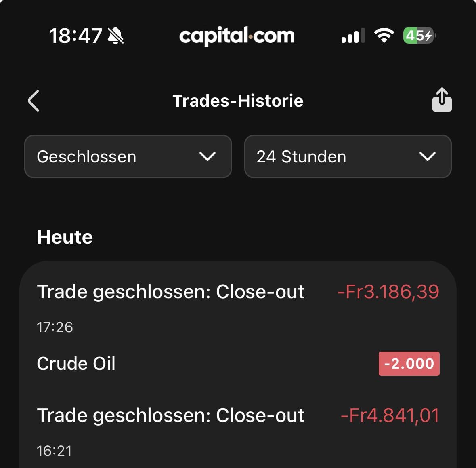The width and height of the screenshot is (476, 468).
Task: Tap the Crude Oil instrument name
Action: point(76,364)
